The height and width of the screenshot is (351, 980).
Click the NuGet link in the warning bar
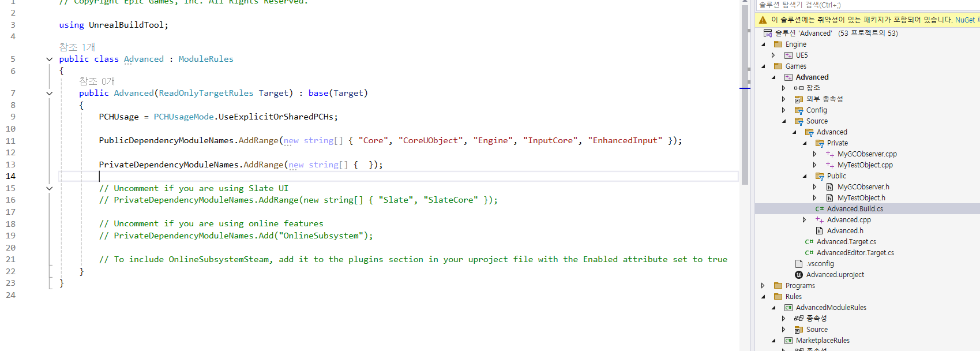[965, 20]
